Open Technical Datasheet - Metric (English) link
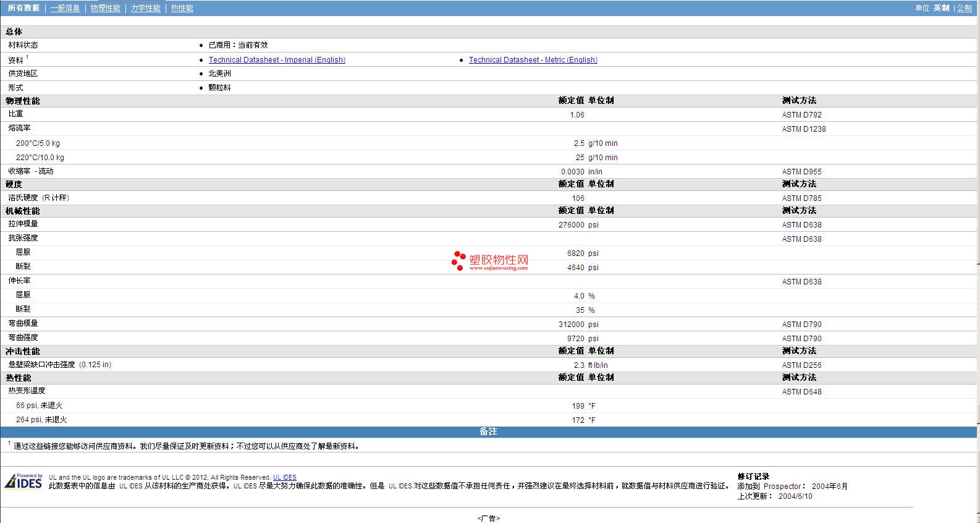 click(533, 60)
